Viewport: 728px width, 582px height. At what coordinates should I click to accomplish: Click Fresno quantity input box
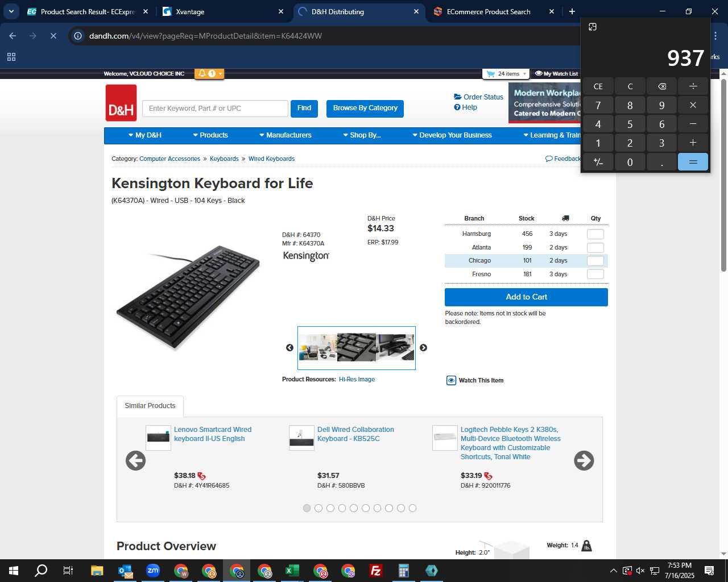(595, 275)
